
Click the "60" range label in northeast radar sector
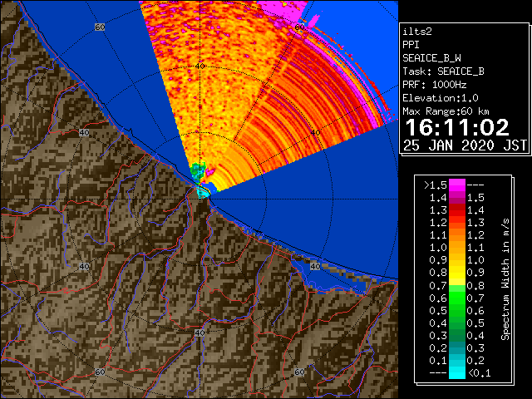click(x=299, y=27)
